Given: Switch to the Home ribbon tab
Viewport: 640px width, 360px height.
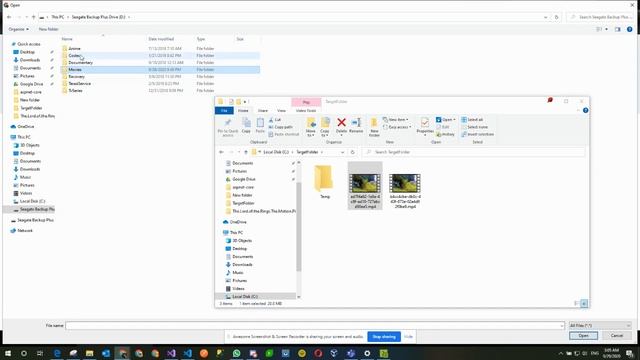Looking at the screenshot, I should (243, 111).
